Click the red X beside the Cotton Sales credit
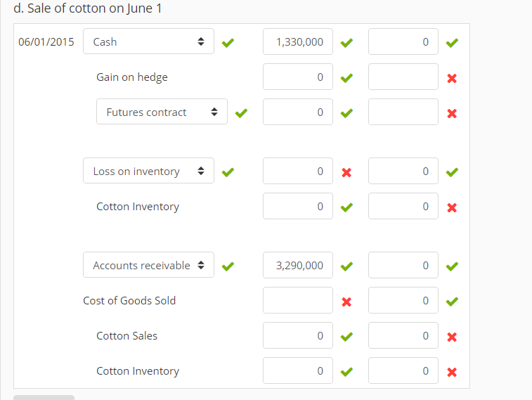Image resolution: width=532 pixels, height=400 pixels. [452, 337]
